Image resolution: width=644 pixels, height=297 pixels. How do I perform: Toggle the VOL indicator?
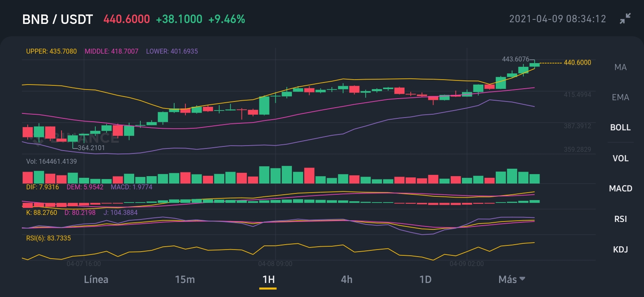tap(620, 158)
